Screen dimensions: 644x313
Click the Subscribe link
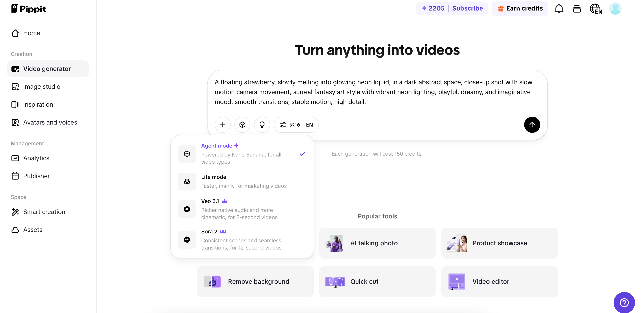coord(468,8)
